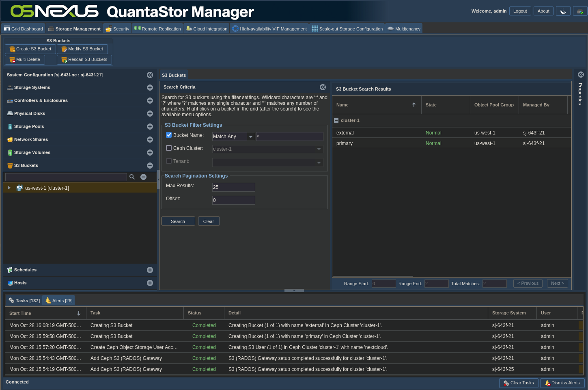588x390 pixels.
Task: Click the Rescan S3 Buckets icon button
Action: click(84, 60)
